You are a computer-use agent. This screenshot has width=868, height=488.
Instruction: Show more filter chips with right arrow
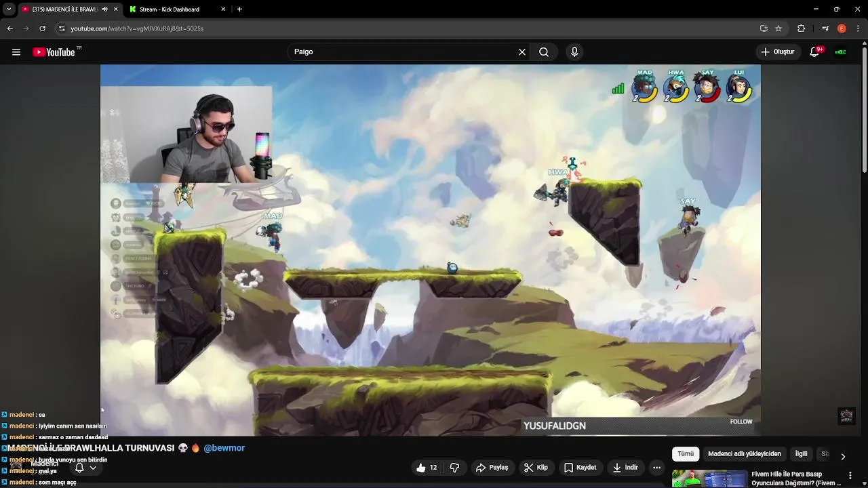pos(843,456)
